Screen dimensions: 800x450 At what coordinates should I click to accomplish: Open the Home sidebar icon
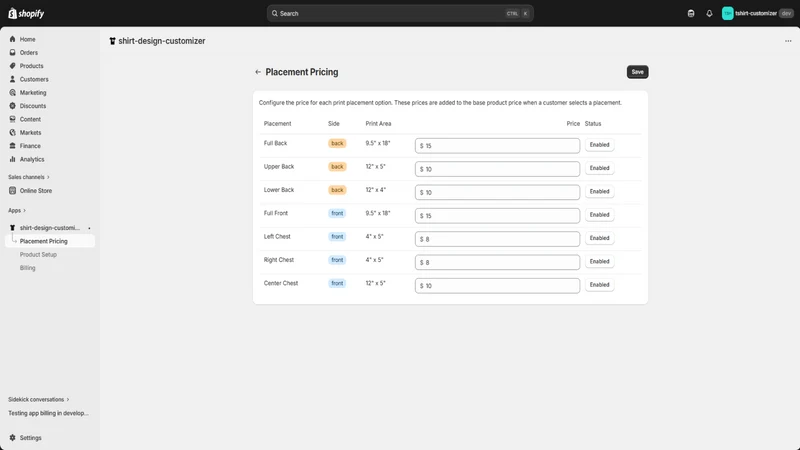coord(12,39)
